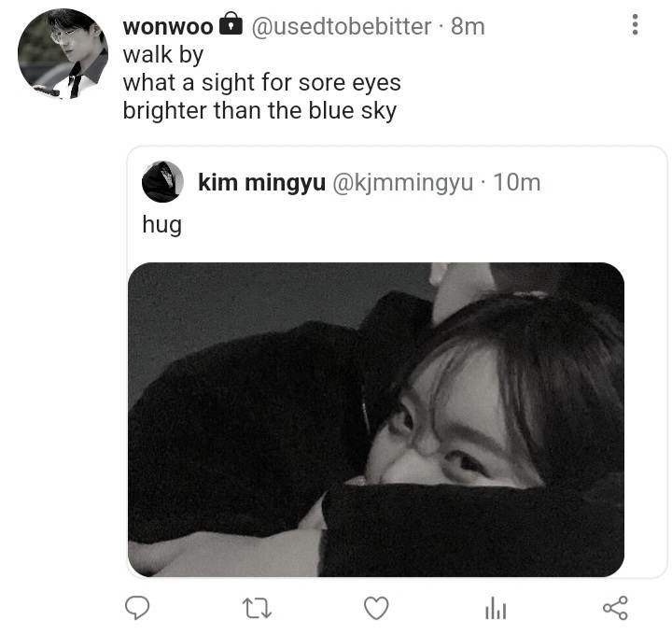Click the 10m timestamp in the quoted tweet
Viewport: 672px width, 634px height.
pos(517,183)
